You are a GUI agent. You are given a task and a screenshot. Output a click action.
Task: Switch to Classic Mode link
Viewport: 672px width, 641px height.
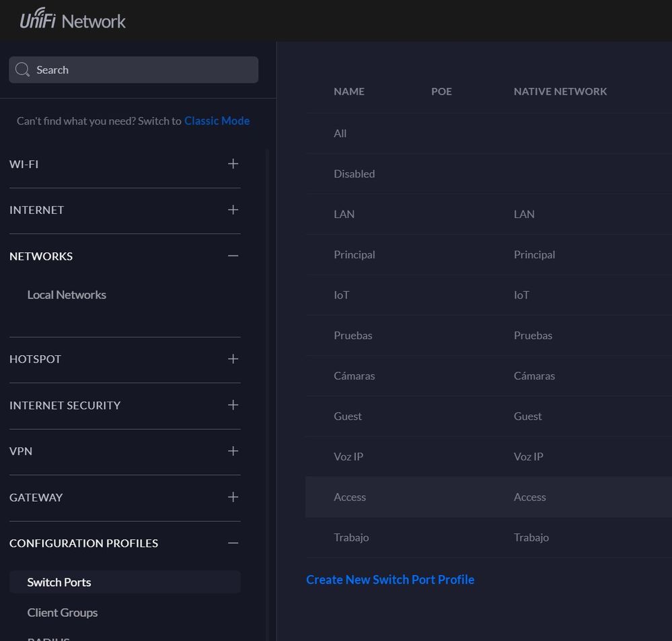point(217,121)
